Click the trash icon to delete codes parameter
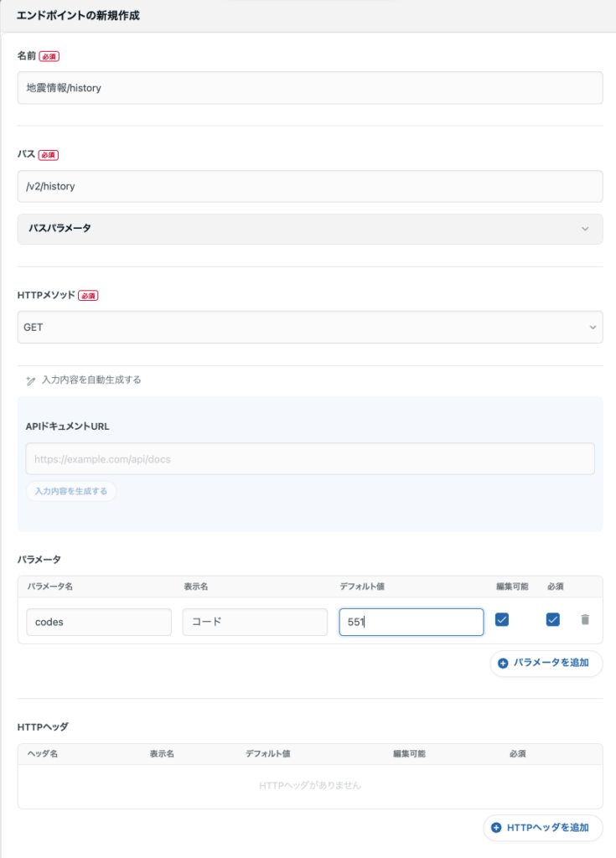Viewport: 616px width, 858px height. 585,620
